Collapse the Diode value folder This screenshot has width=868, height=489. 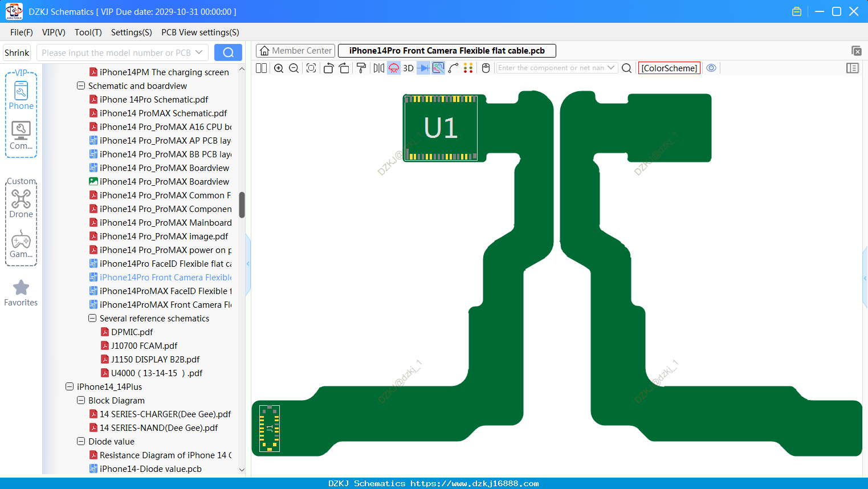[81, 442]
